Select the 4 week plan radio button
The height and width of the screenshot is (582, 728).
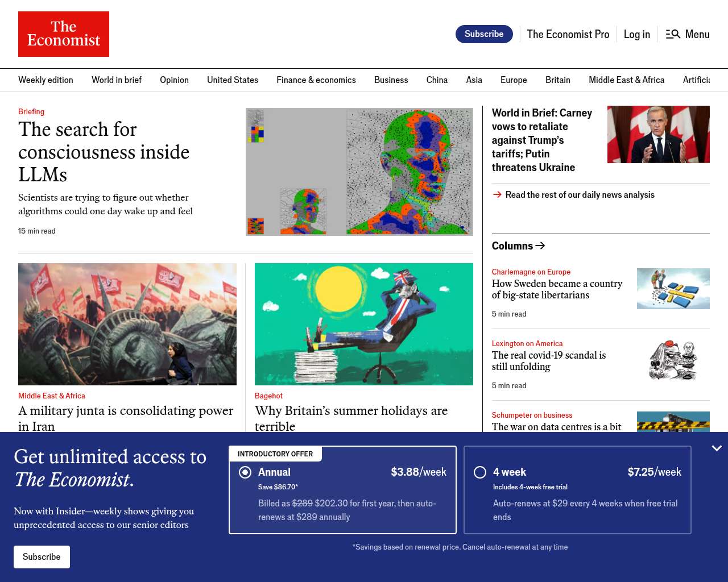pos(480,472)
